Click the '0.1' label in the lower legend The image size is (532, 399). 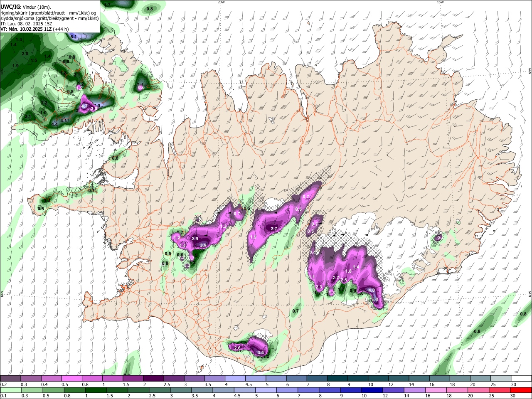pos(3,396)
